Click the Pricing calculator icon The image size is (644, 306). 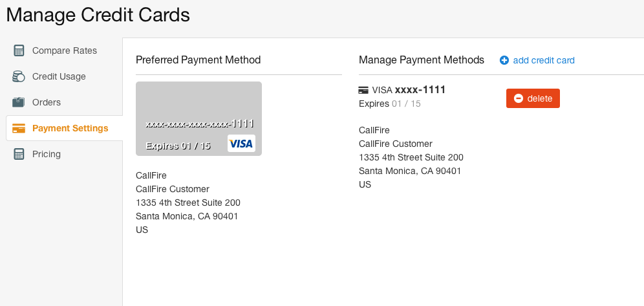[19, 154]
